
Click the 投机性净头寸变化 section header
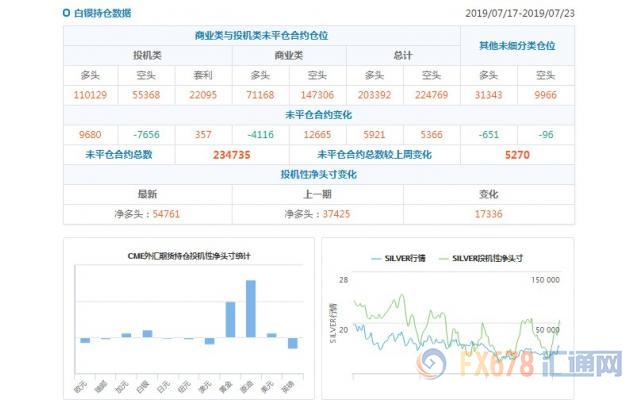click(x=318, y=175)
